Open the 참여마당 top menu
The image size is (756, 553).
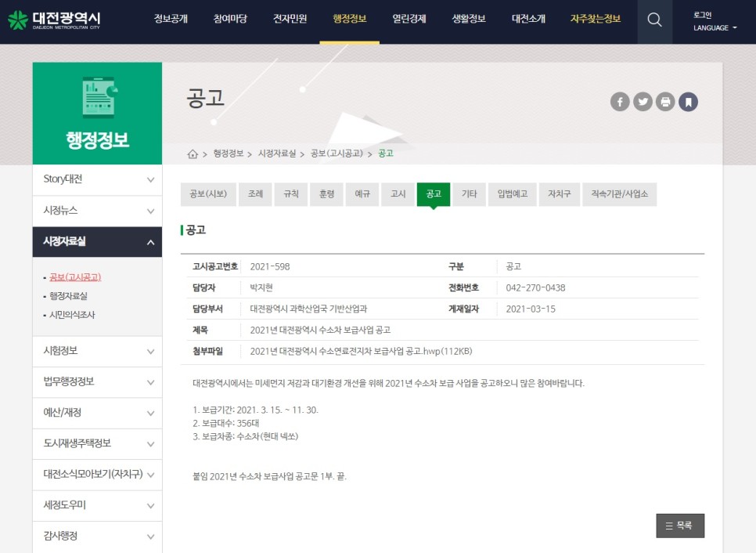tap(230, 19)
